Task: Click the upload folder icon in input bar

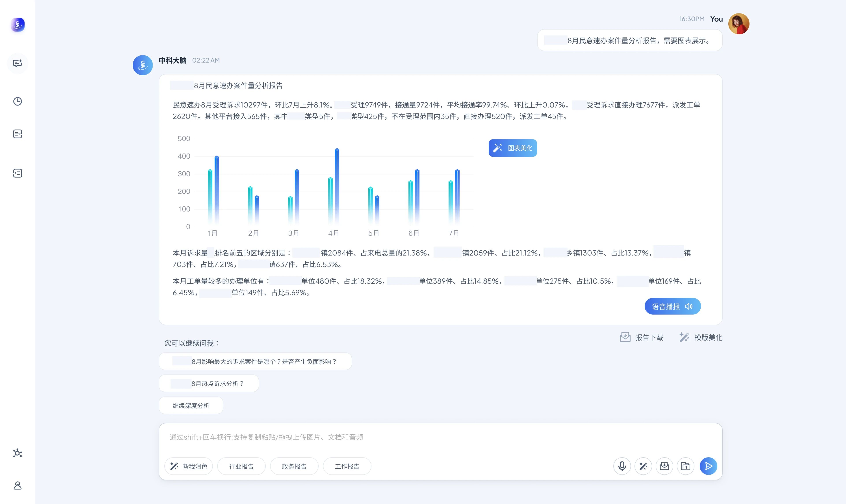Action: [x=685, y=466]
